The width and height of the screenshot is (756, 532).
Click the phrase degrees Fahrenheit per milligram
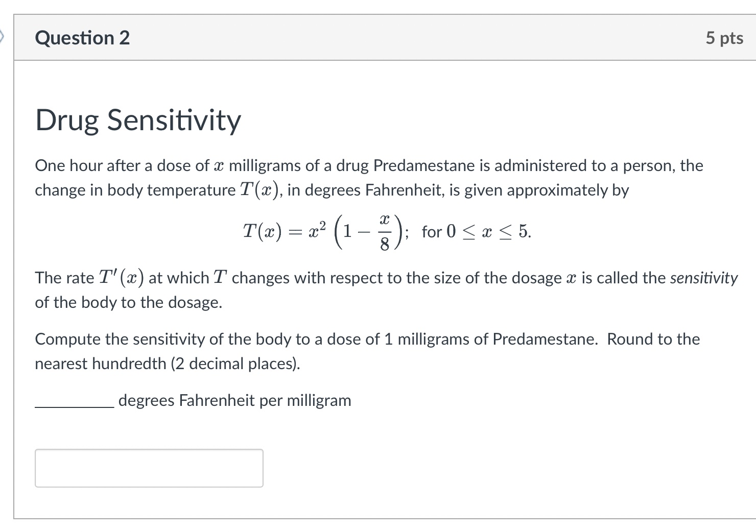tap(234, 401)
